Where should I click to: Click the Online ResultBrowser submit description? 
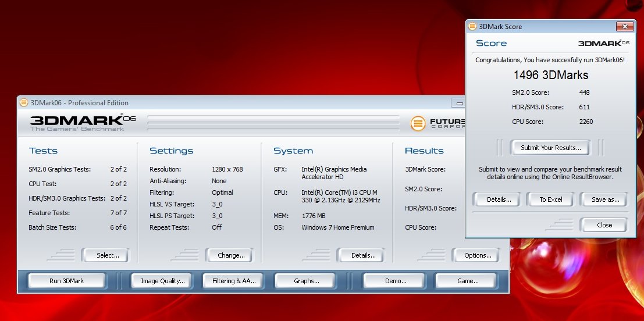click(x=550, y=173)
